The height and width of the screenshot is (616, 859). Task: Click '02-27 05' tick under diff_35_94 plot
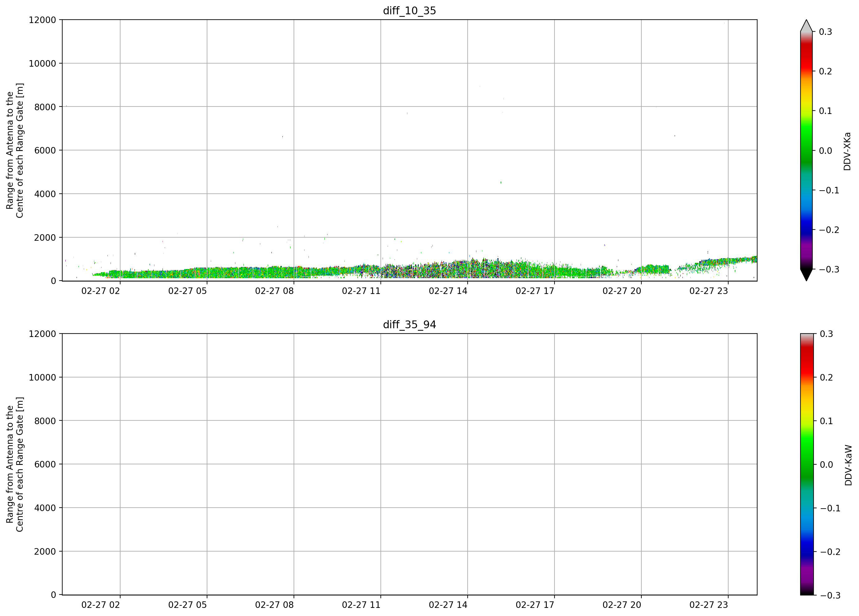coord(187,605)
